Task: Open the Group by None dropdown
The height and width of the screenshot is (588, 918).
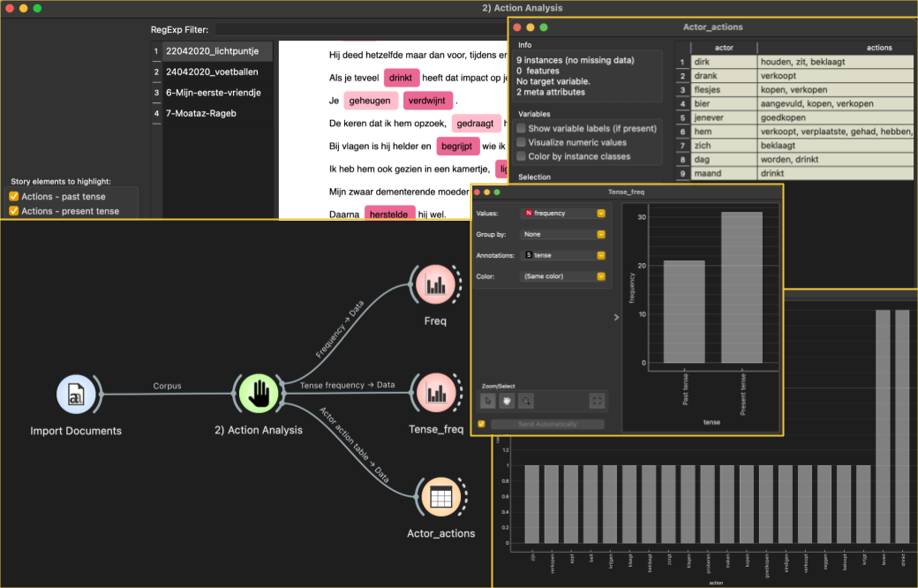Action: pos(563,234)
